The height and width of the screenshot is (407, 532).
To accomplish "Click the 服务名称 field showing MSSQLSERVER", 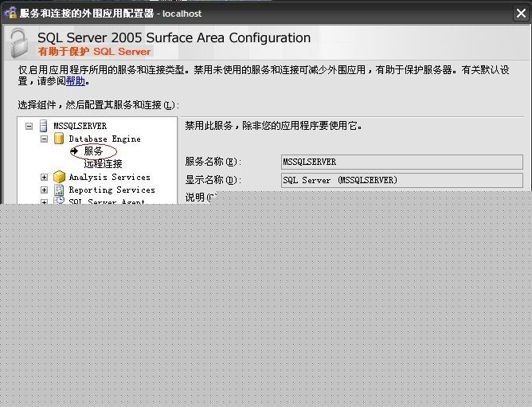I will click(402, 162).
